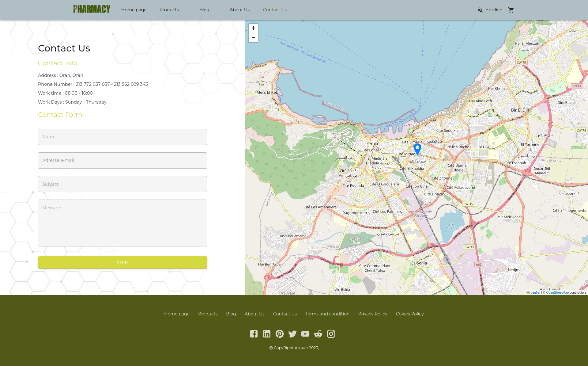Zoom out on the map
Image resolution: width=588 pixels, height=366 pixels.
click(x=253, y=37)
